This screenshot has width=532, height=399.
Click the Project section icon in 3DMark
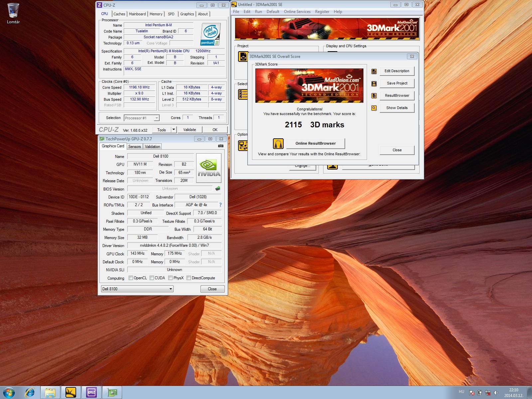tap(242, 57)
